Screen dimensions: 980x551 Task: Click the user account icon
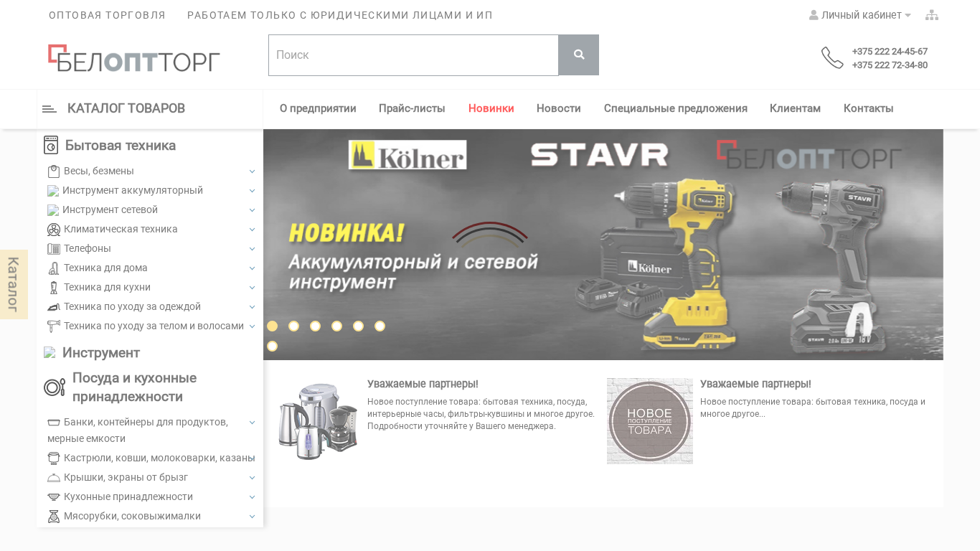[x=814, y=15]
